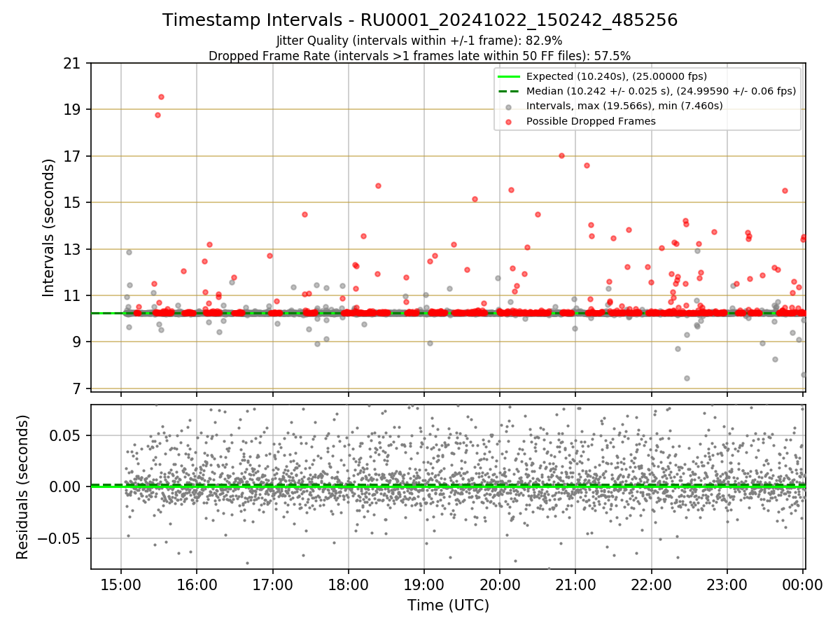The image size is (840, 630).
Task: Click the red dot marker in legend
Action: pyautogui.click(x=509, y=122)
